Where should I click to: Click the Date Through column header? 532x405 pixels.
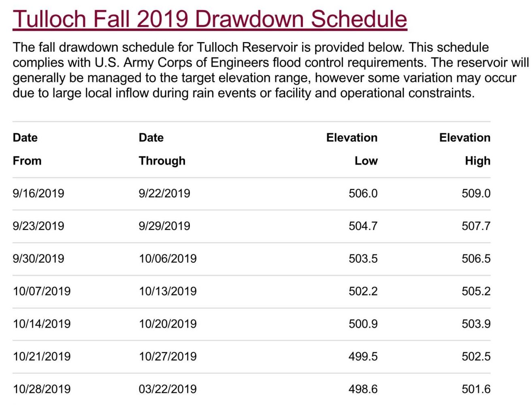pos(162,149)
